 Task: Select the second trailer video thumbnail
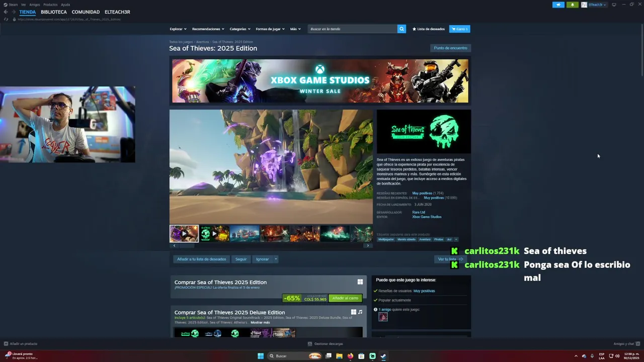tap(214, 234)
